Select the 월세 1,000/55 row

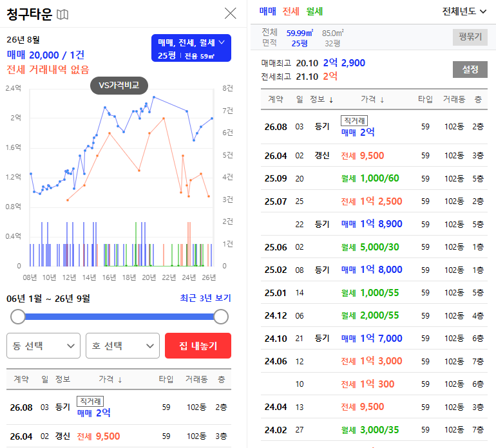(x=374, y=292)
